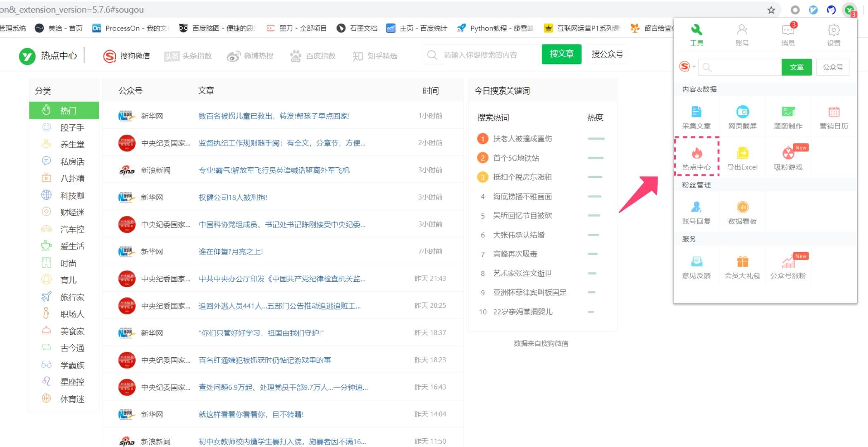Screen dimensions: 868x447
Task: Click the popup search input field
Action: (x=740, y=67)
